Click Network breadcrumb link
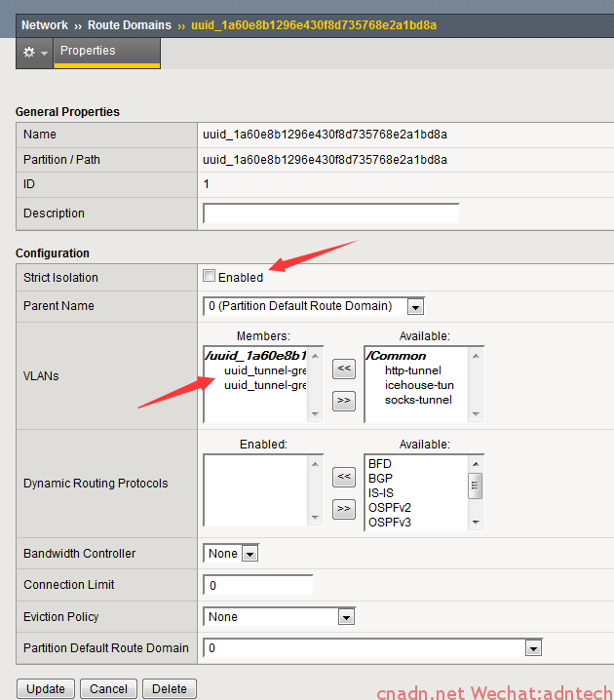Viewport: 614px width, 700px height. click(x=45, y=25)
